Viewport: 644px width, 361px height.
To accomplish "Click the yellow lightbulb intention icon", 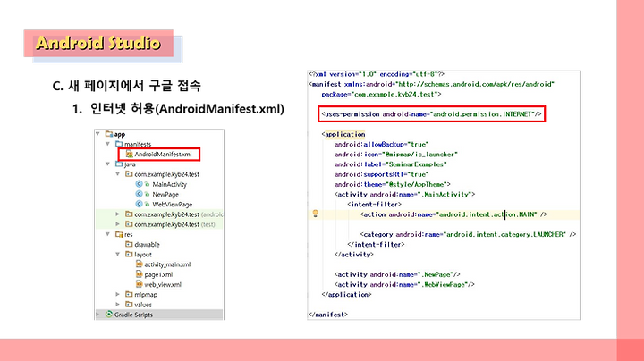I will [316, 214].
